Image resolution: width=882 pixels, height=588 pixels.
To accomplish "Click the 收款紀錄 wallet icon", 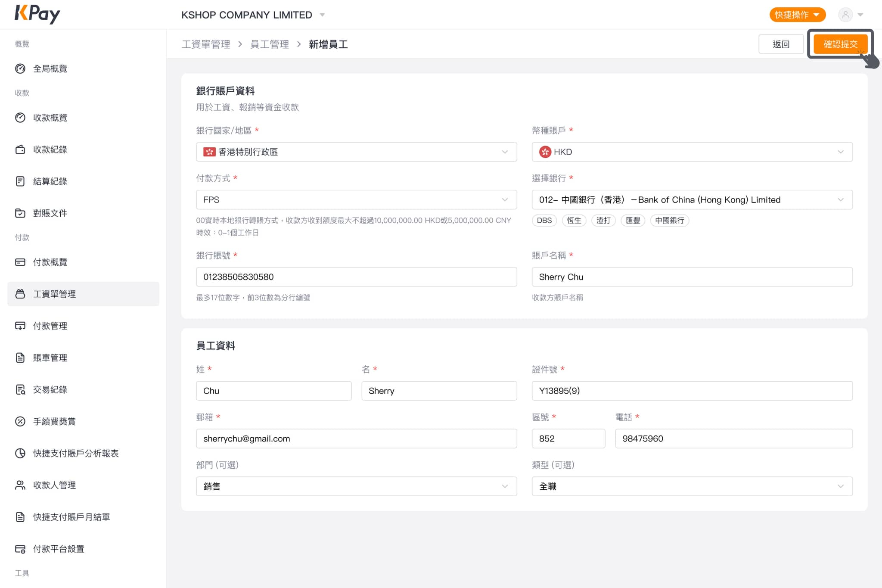I will click(20, 150).
